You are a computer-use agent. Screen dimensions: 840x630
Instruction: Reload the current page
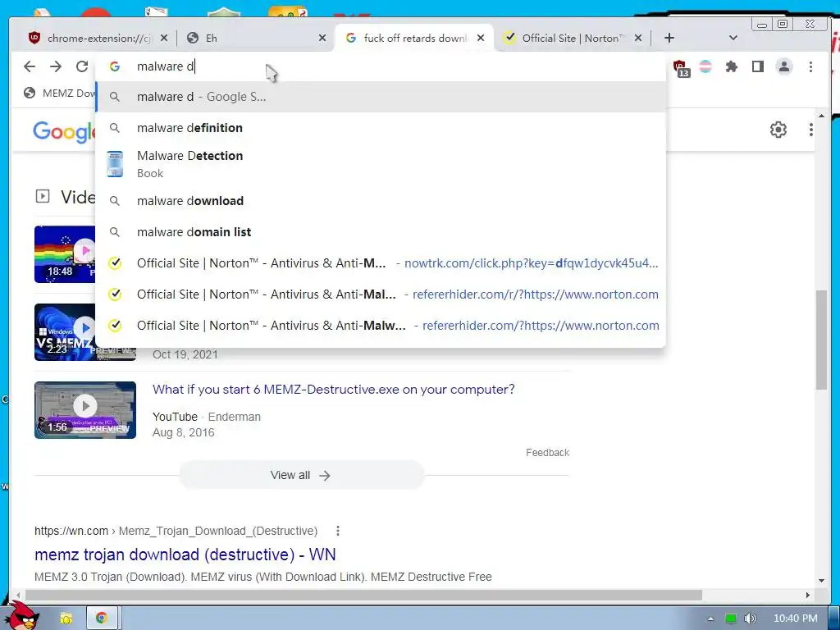pos(82,66)
